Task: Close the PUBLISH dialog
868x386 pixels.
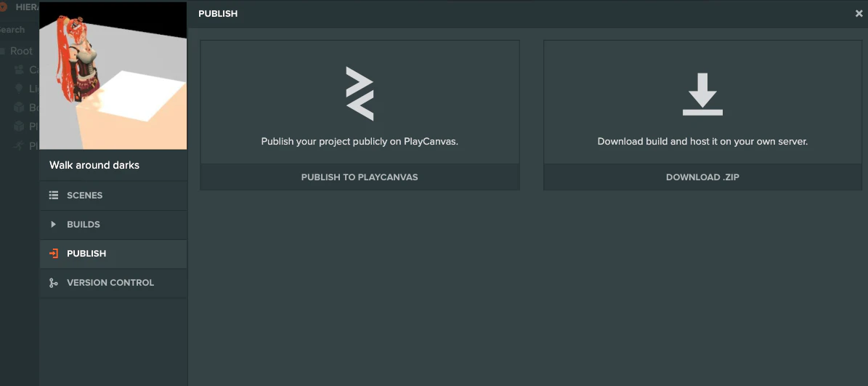Action: [859, 14]
